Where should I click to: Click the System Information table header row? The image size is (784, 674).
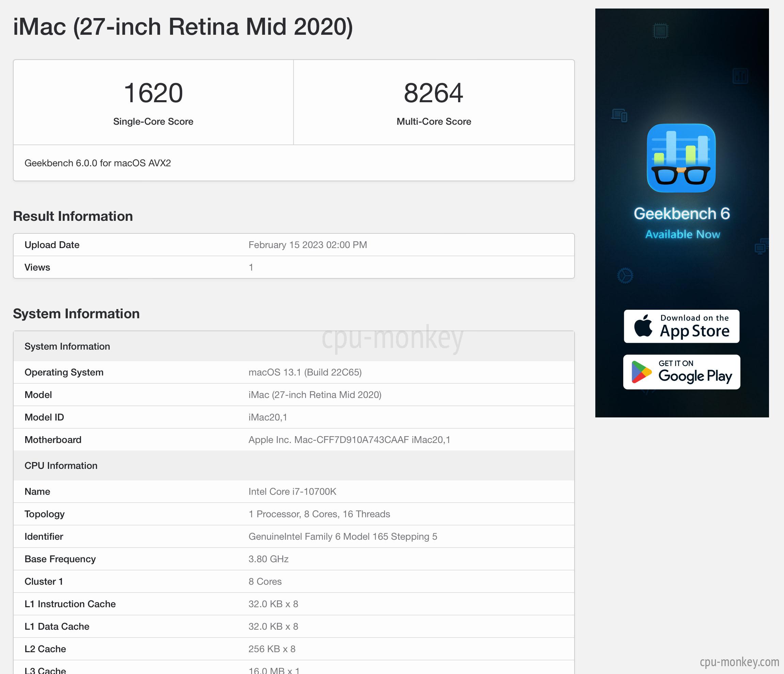coord(294,347)
